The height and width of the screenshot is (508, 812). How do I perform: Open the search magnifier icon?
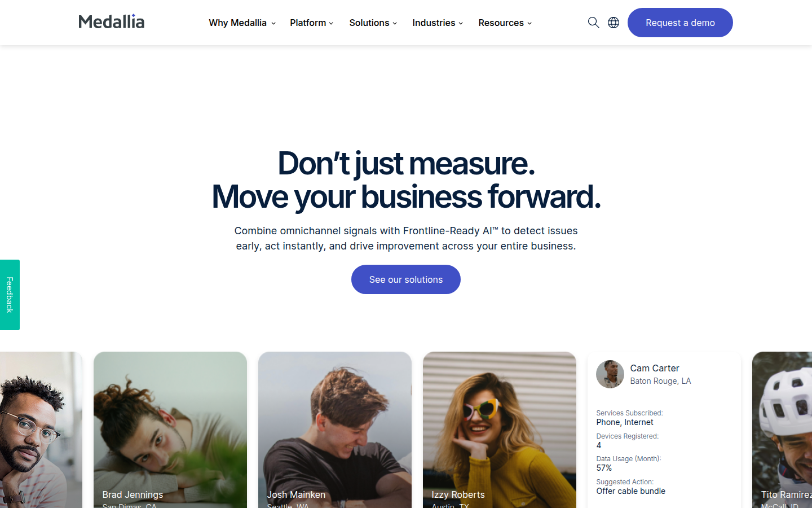593,23
